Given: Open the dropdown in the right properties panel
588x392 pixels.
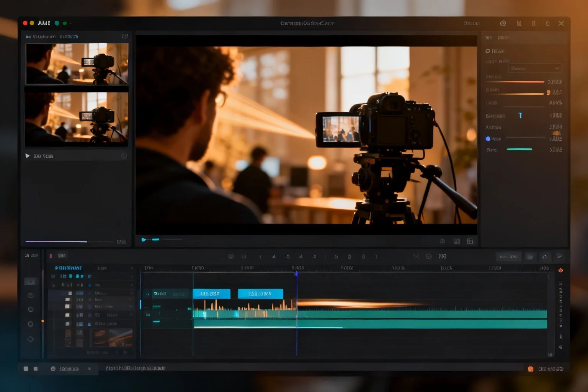Looking at the screenshot, I should point(535,68).
